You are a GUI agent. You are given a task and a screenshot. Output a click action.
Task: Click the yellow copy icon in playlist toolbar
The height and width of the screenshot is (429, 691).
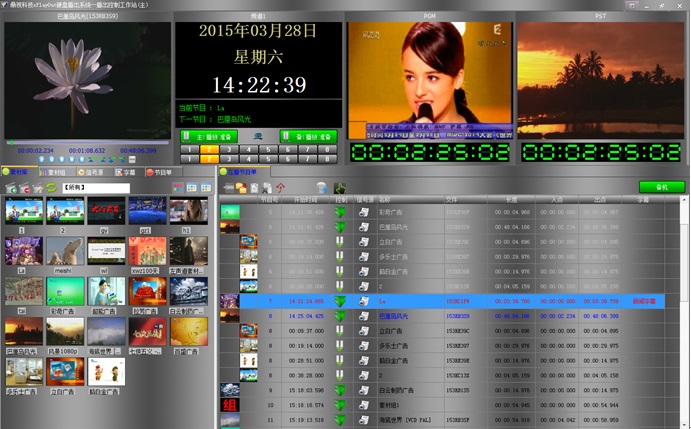(x=241, y=188)
